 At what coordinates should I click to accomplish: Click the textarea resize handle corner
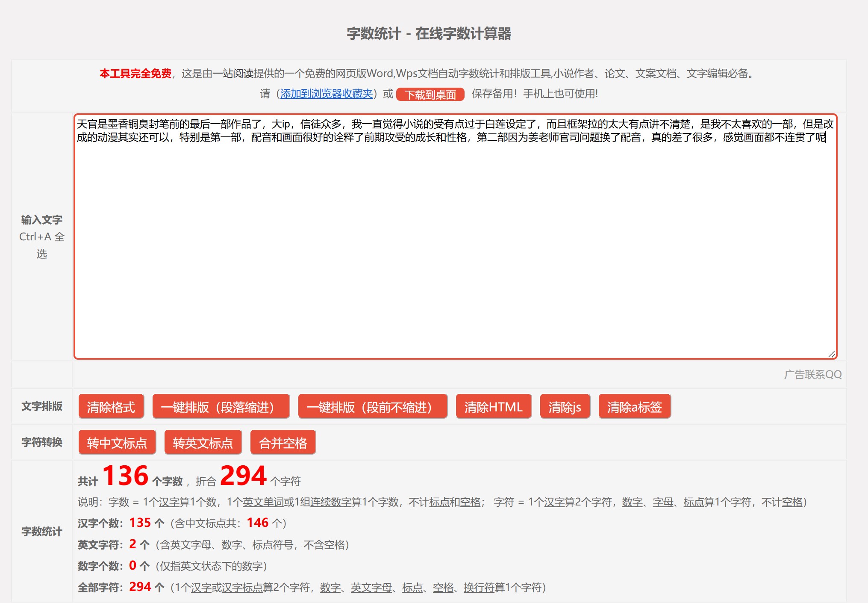(831, 354)
